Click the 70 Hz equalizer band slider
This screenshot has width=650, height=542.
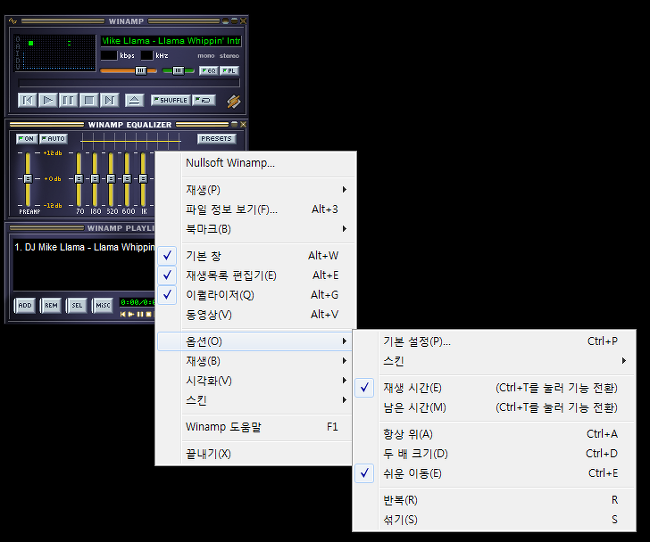pyautogui.click(x=79, y=179)
